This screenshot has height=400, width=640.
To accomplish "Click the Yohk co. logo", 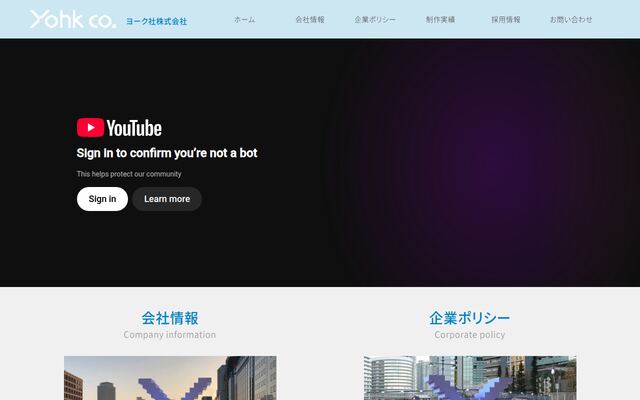I will tap(73, 19).
